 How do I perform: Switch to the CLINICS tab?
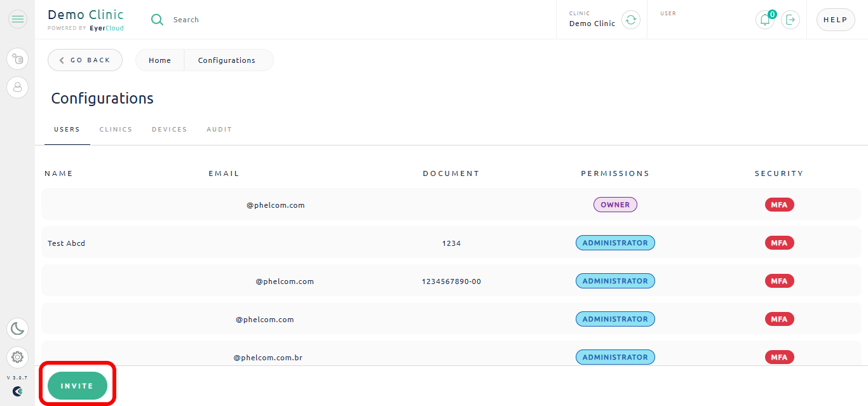tap(116, 130)
